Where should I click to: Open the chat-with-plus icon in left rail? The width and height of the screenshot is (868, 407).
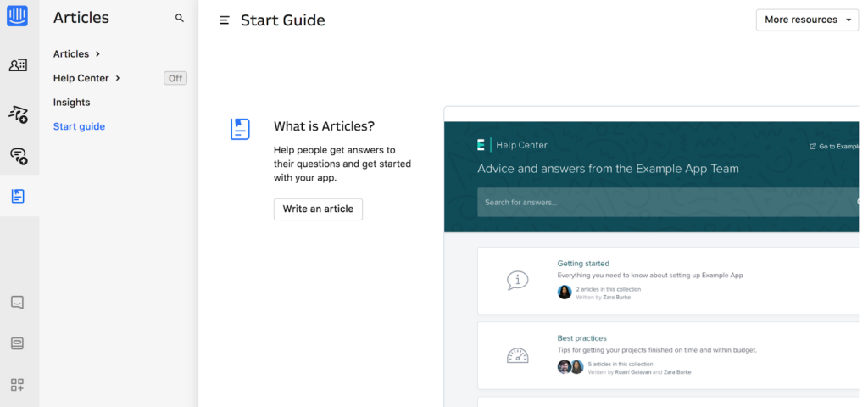pyautogui.click(x=19, y=156)
